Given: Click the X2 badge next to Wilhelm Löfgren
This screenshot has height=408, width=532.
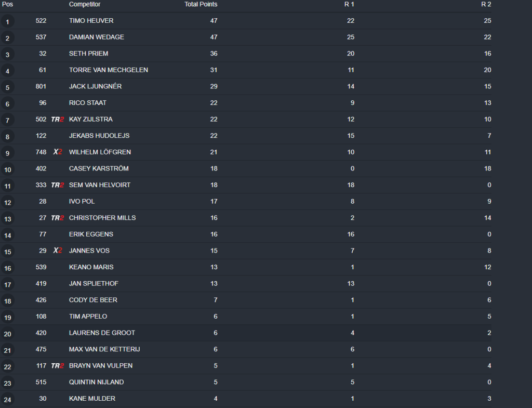Looking at the screenshot, I should [58, 152].
